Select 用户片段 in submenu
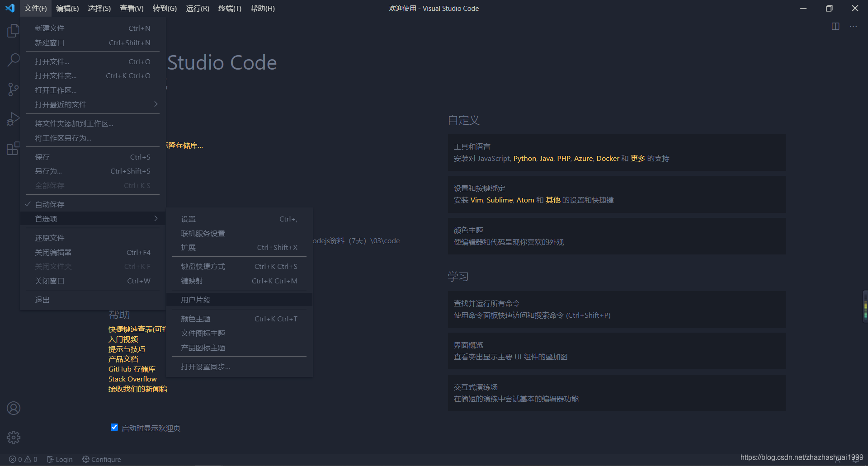Image resolution: width=868 pixels, height=466 pixels. coord(239,300)
